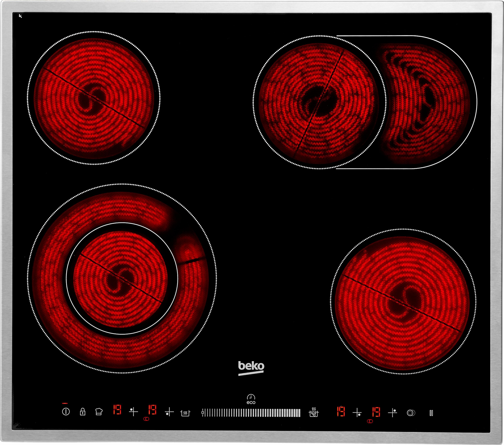Tap the pause key with two bars
The height and width of the screenshot is (445, 504).
click(431, 413)
